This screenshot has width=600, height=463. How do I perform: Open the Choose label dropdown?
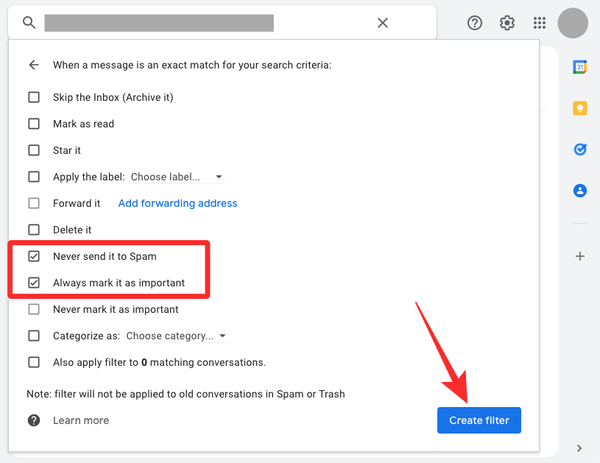coord(178,177)
